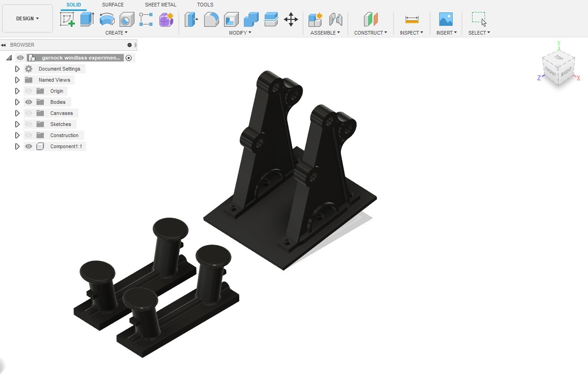
Task: Activate the root component radio button
Action: 129,58
